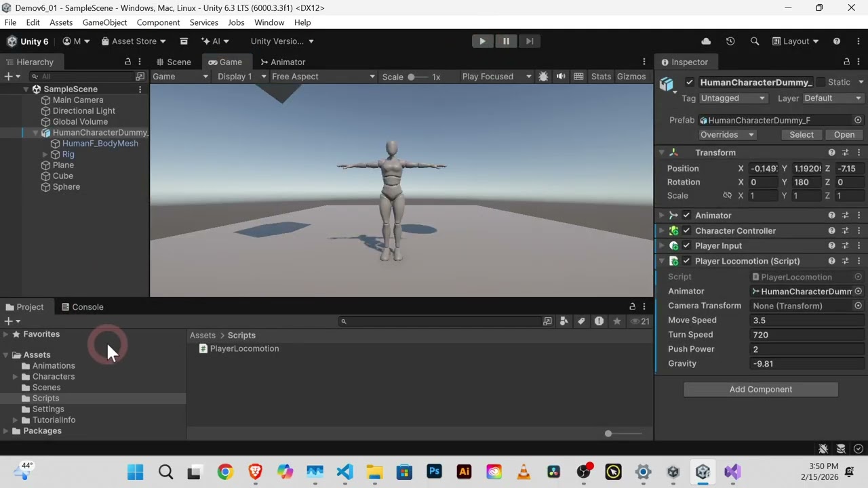Open the Undo History icon
Image resolution: width=868 pixels, height=488 pixels.
point(730,41)
